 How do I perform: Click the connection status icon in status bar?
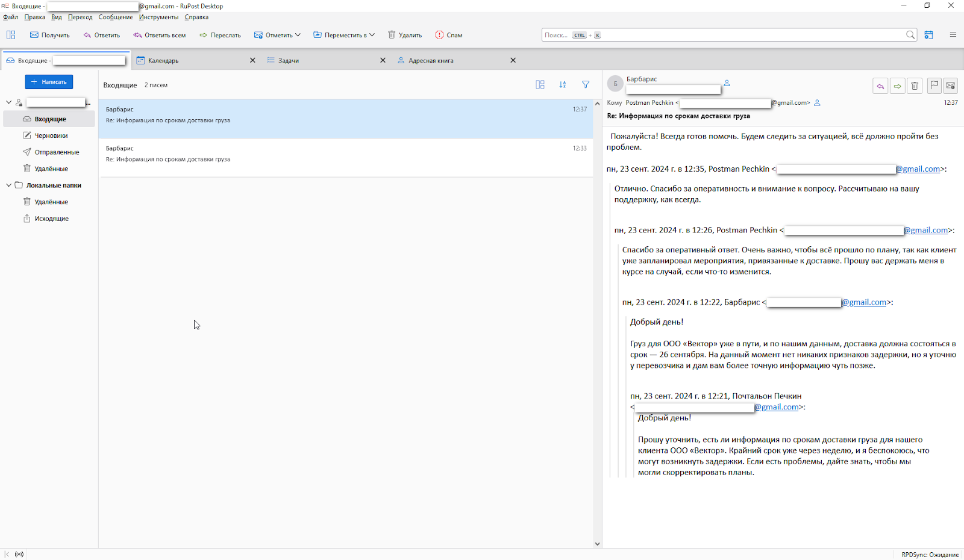coord(19,555)
